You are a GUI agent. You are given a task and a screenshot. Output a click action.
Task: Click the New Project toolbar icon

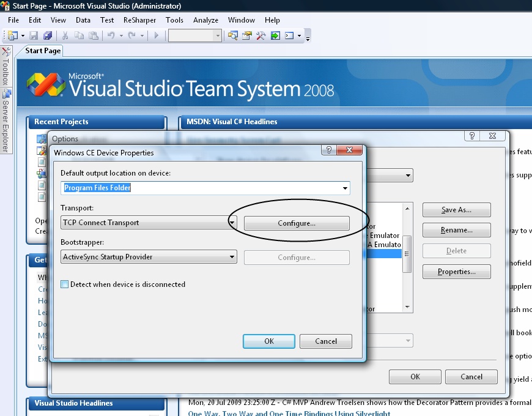click(13, 35)
